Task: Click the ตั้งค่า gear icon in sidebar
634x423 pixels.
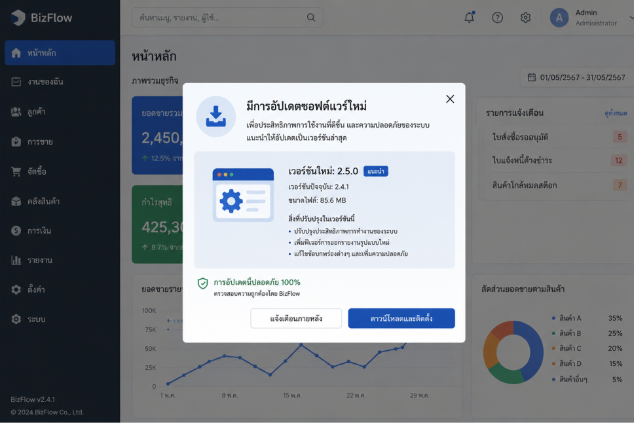Action: (x=16, y=290)
